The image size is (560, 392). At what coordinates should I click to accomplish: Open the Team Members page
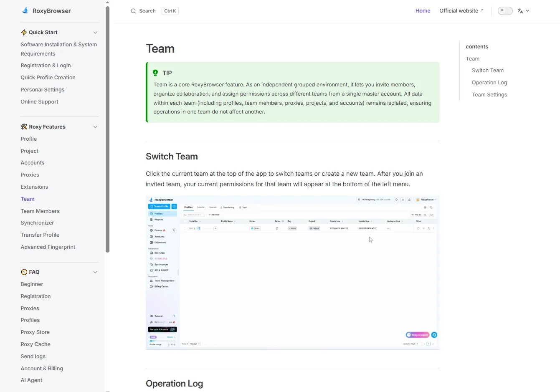(x=40, y=211)
